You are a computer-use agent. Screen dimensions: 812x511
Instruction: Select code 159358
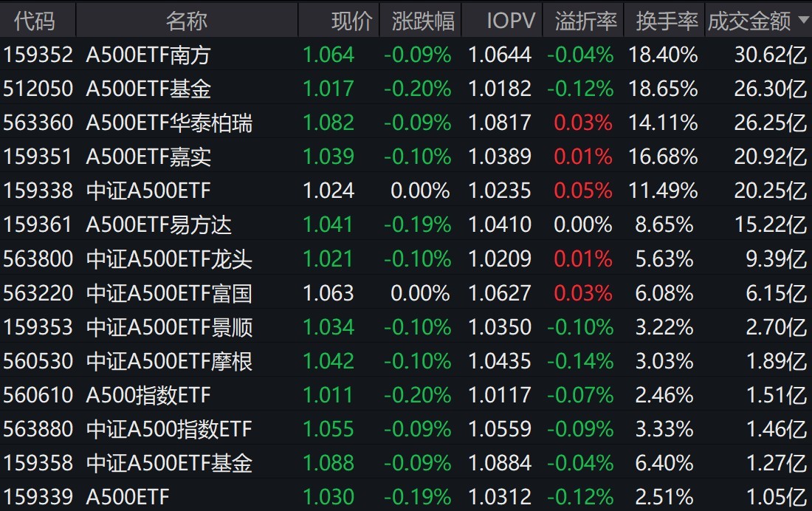[x=38, y=463]
